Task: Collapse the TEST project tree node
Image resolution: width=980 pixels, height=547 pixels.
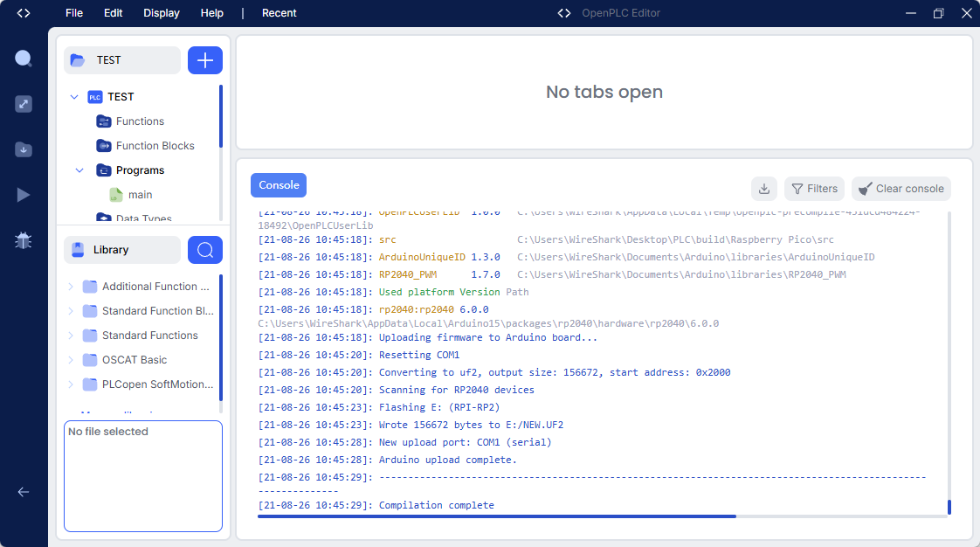Action: point(73,97)
